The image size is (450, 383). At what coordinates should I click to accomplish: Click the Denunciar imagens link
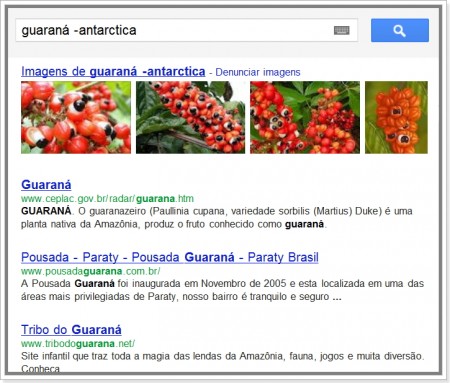coord(258,72)
